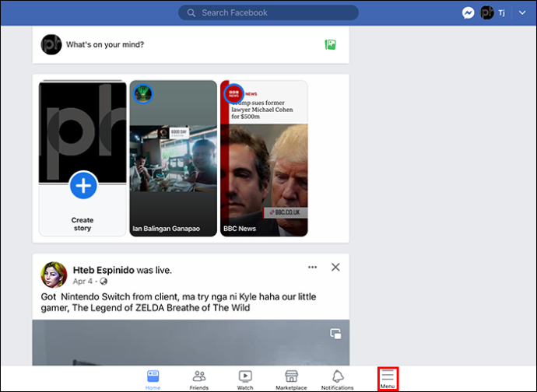
Task: Click the Hteb Espinido name link
Action: [104, 270]
